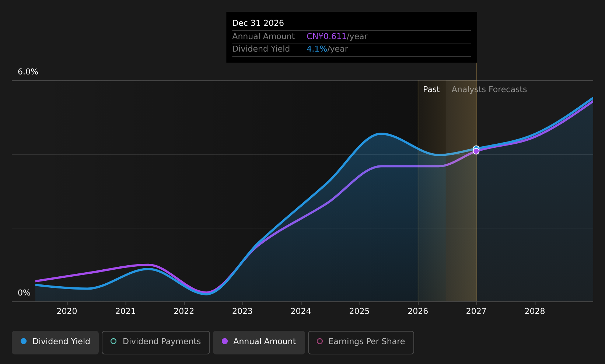
Task: Click the 2028 x-axis label
Action: coord(535,311)
